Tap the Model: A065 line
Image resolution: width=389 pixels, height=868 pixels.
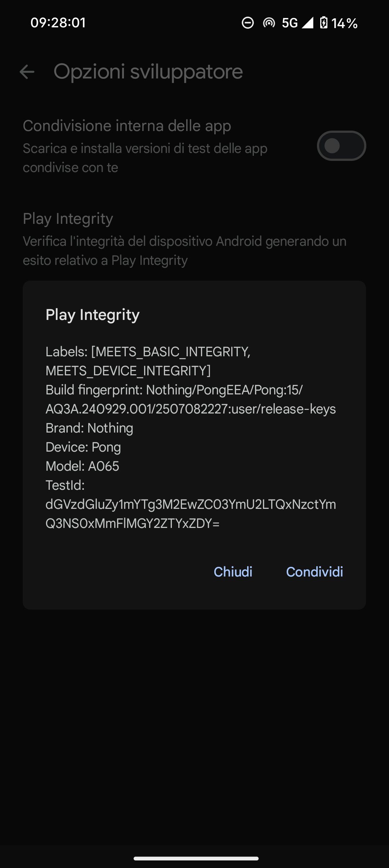(x=82, y=466)
